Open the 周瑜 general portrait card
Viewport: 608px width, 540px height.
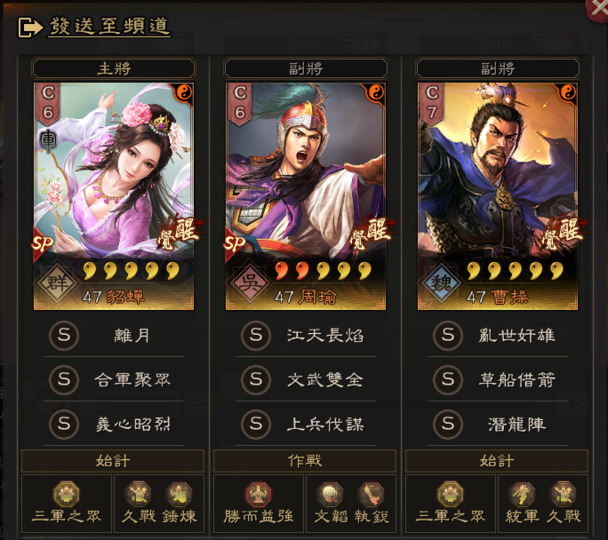pos(306,196)
